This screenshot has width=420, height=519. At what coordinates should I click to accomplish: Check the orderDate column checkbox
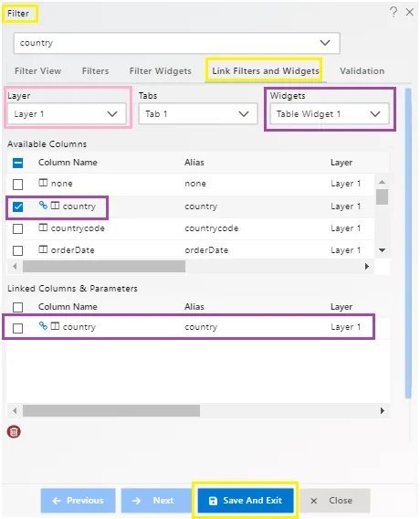tap(18, 250)
